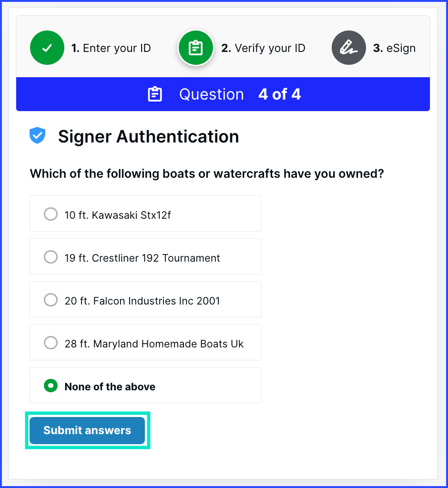Click the green clipboard Verify step icon
Viewport: 448px width, 488px height.
coord(195,48)
